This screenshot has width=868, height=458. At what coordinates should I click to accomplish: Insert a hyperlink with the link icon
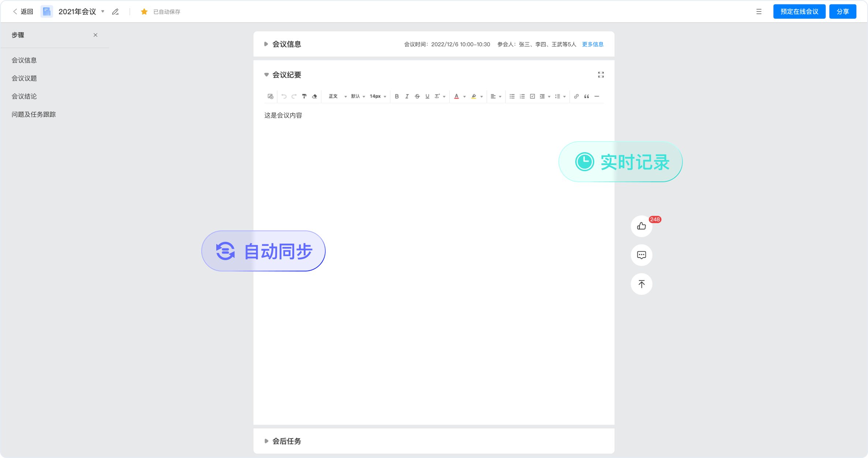pyautogui.click(x=576, y=96)
